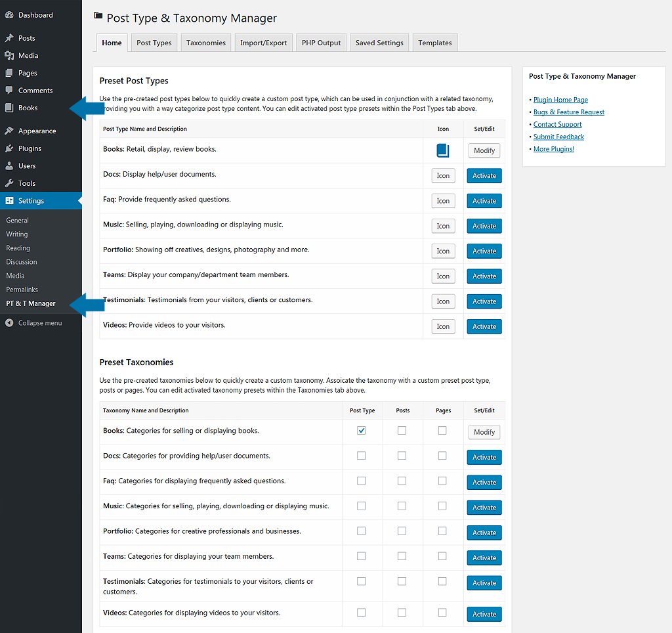The width and height of the screenshot is (672, 633).
Task: Click the Tools wrench icon
Action: (9, 183)
